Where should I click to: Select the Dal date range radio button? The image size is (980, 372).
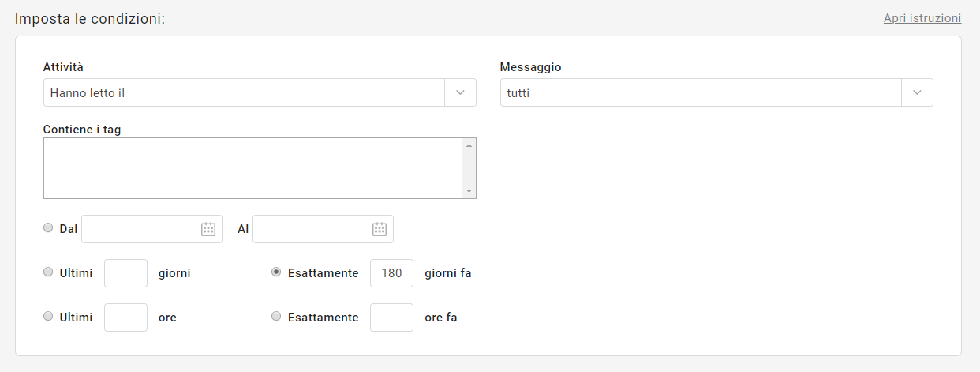[x=48, y=227]
